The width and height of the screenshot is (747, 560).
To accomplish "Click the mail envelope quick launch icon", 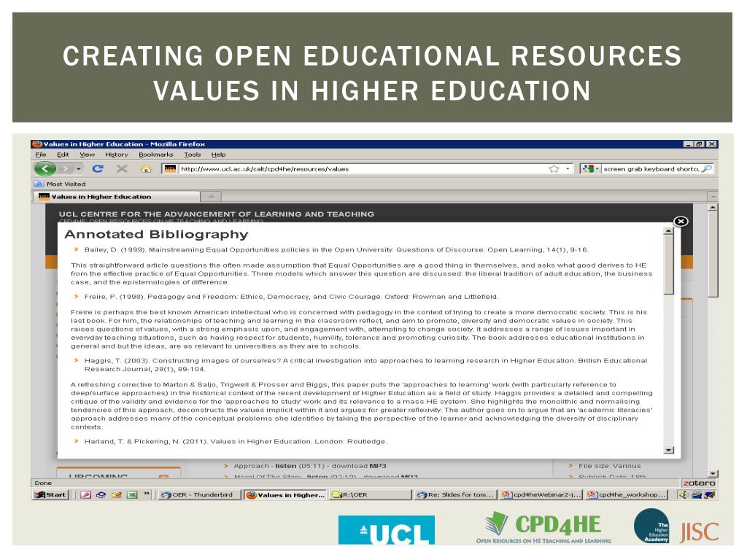I will point(117,495).
